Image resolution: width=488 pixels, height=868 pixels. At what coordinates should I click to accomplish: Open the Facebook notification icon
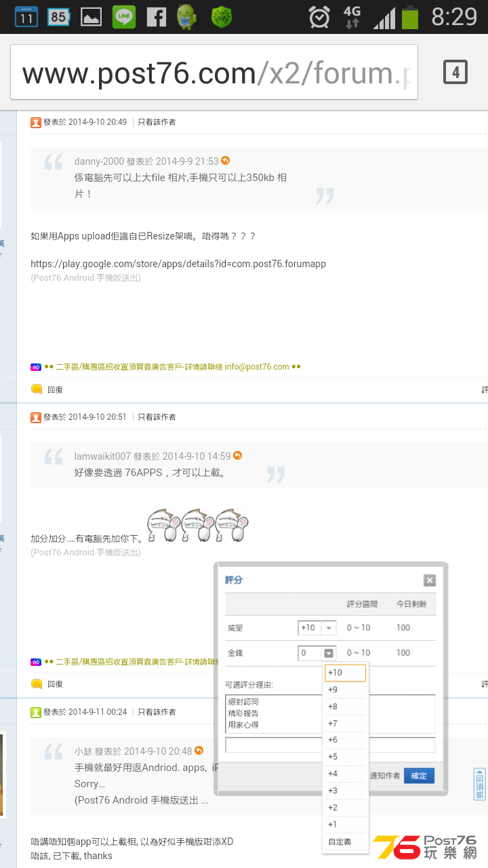(x=157, y=16)
